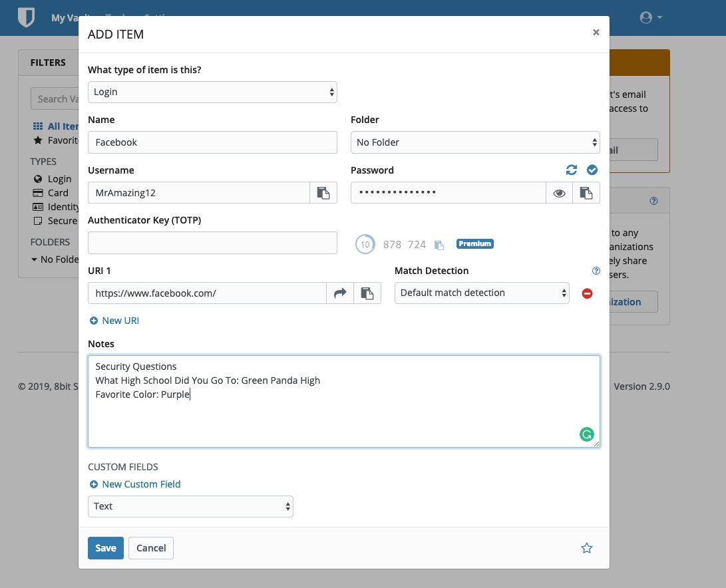The height and width of the screenshot is (588, 726).
Task: Toggle favorite star for this item
Action: tap(586, 548)
